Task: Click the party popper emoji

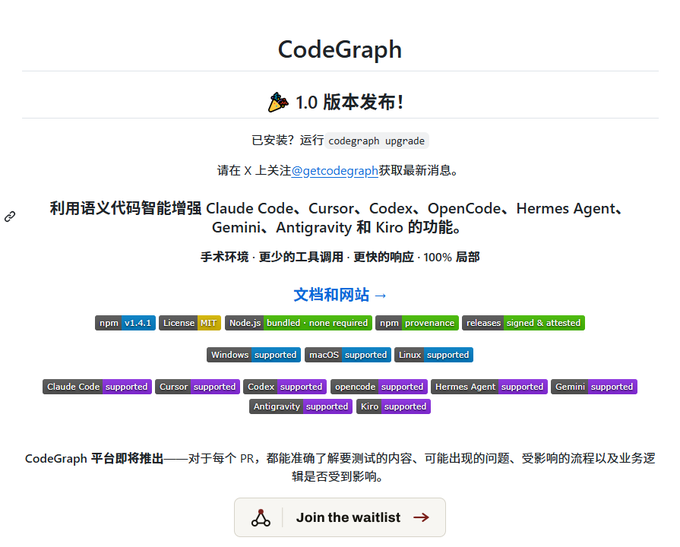Action: [x=278, y=102]
